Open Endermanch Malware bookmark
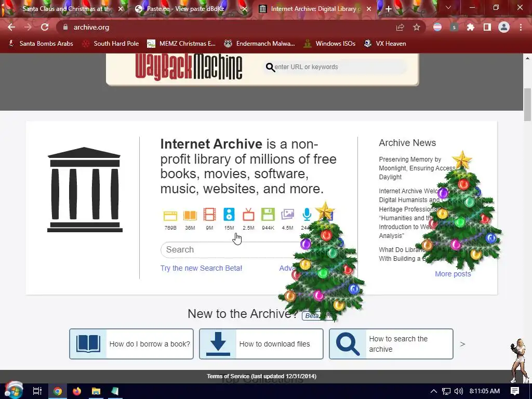Image resolution: width=532 pixels, height=399 pixels. pos(260,44)
